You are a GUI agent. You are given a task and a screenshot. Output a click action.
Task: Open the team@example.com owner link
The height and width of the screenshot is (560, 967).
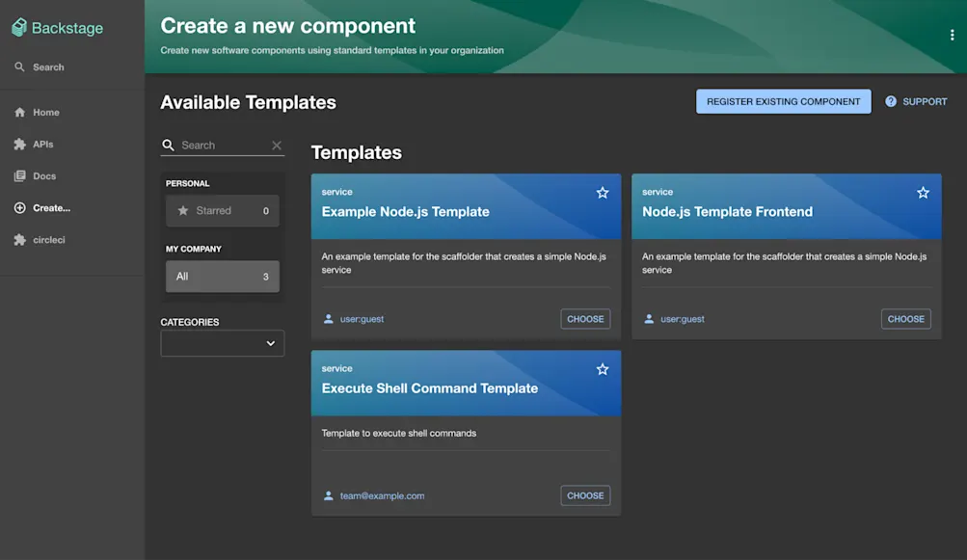[x=382, y=495]
